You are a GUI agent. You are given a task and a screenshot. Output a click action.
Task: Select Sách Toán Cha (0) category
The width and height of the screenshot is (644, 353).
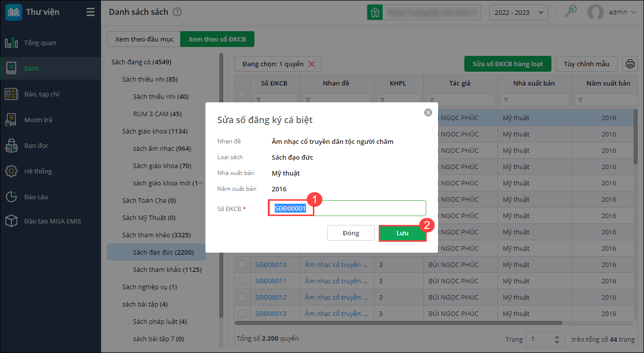[x=149, y=200]
